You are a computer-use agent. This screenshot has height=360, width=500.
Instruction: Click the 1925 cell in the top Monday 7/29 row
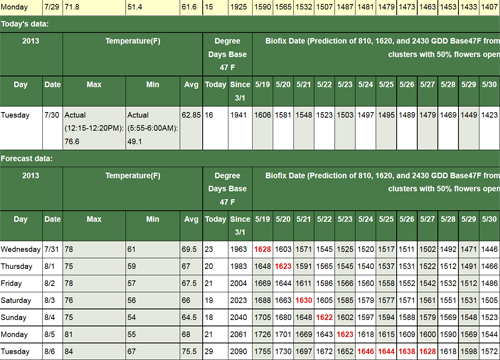[240, 7]
